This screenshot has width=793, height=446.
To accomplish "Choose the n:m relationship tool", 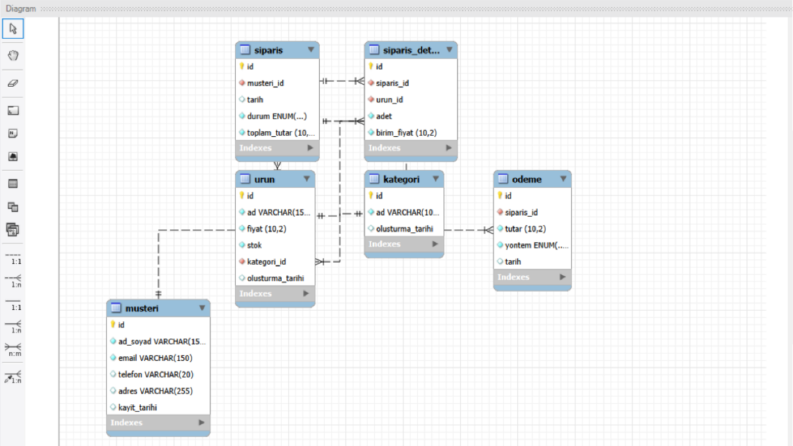I will 13,350.
